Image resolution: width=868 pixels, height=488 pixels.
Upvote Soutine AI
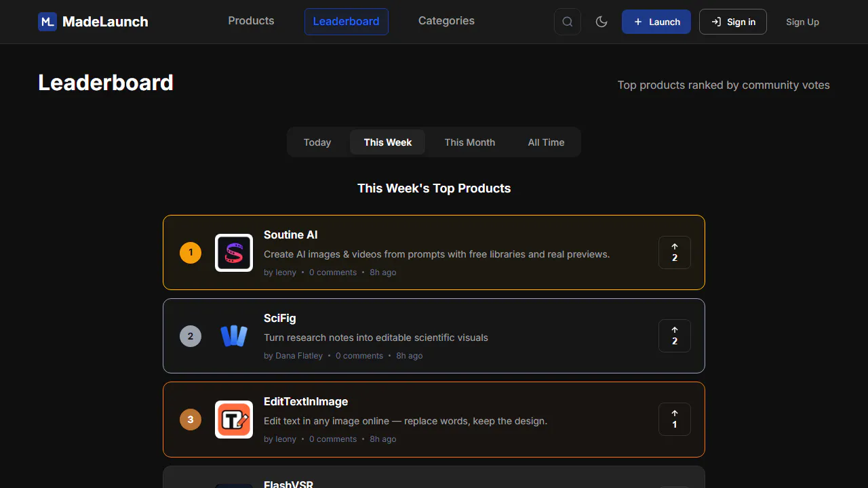click(x=675, y=253)
